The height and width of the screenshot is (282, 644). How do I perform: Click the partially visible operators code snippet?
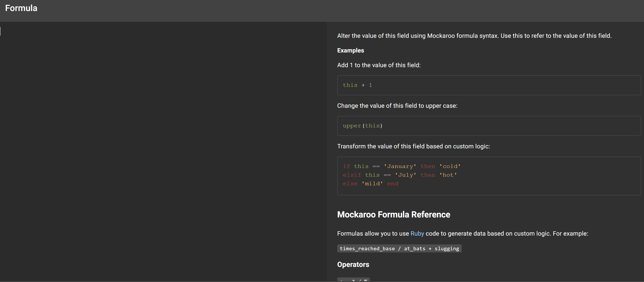click(353, 279)
